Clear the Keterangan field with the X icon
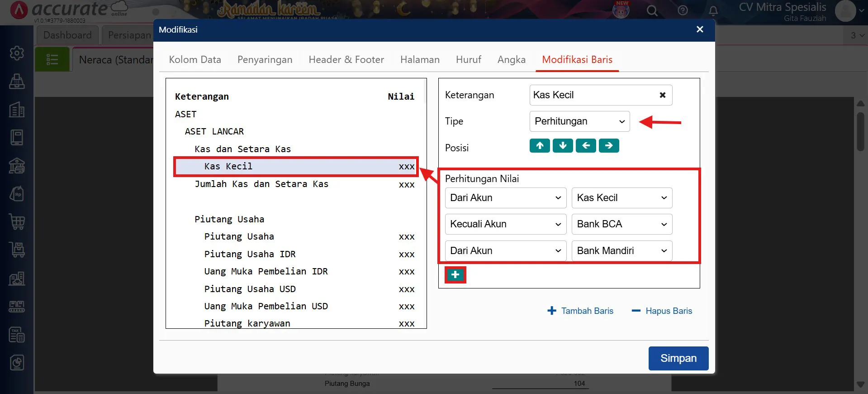The width and height of the screenshot is (868, 394). pos(662,95)
